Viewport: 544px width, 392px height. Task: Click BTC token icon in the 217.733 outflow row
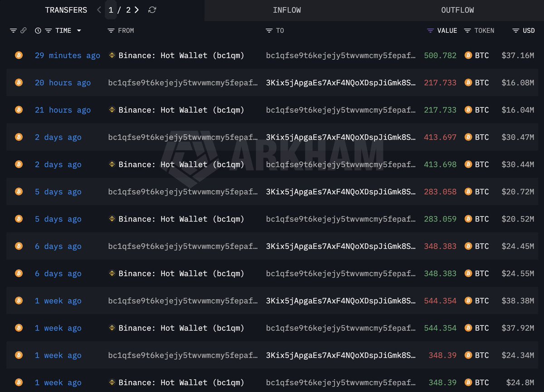click(468, 82)
